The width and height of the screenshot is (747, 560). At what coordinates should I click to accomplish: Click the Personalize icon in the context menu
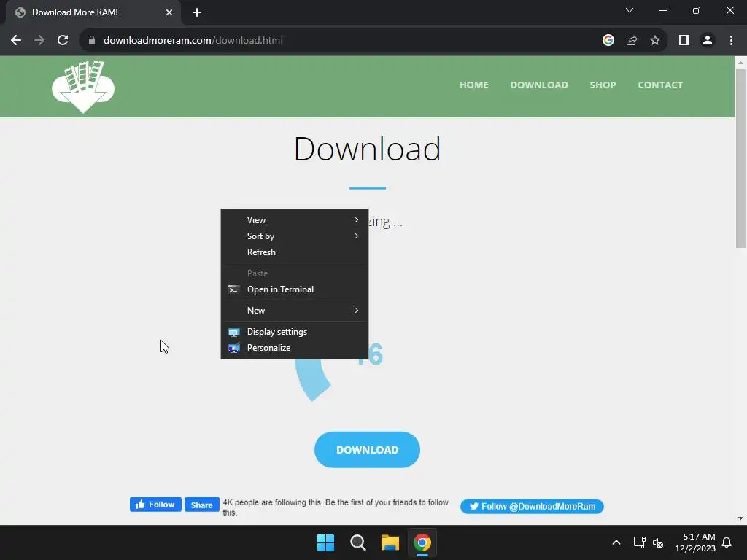coord(233,348)
